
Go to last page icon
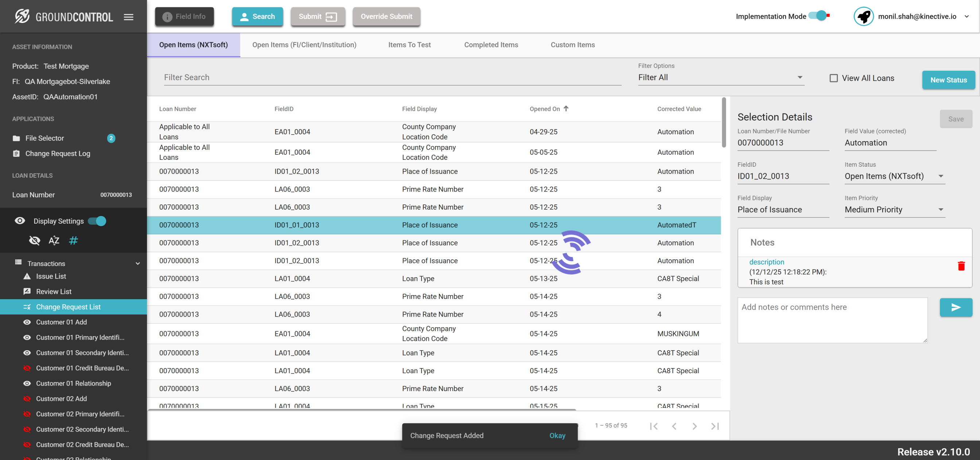click(715, 426)
